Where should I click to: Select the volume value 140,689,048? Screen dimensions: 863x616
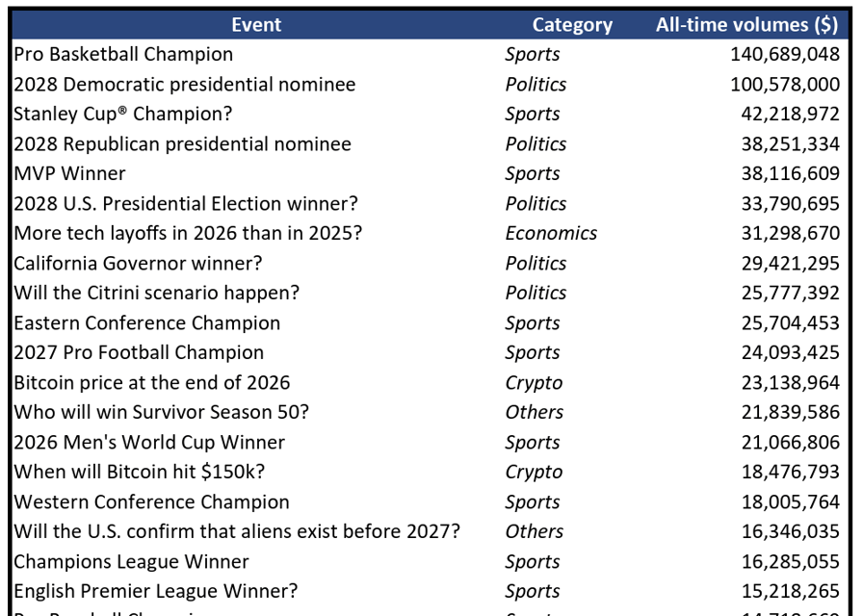coord(785,55)
